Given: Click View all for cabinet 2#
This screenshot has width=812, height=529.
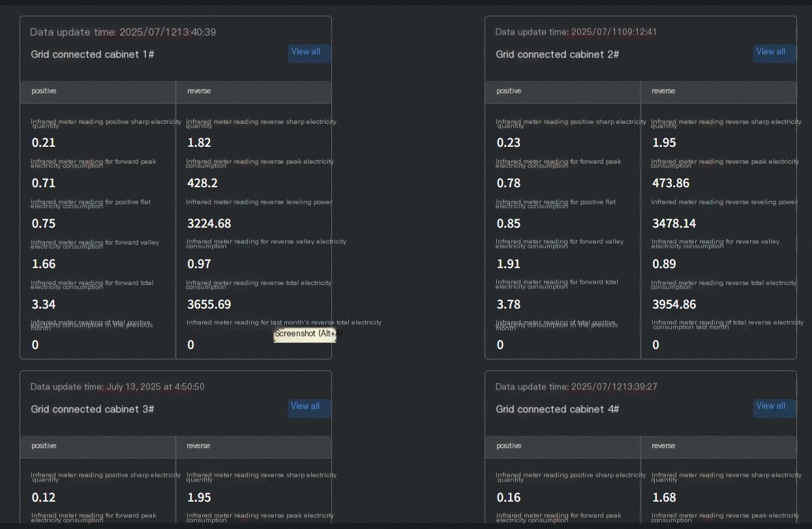Looking at the screenshot, I should point(774,53).
